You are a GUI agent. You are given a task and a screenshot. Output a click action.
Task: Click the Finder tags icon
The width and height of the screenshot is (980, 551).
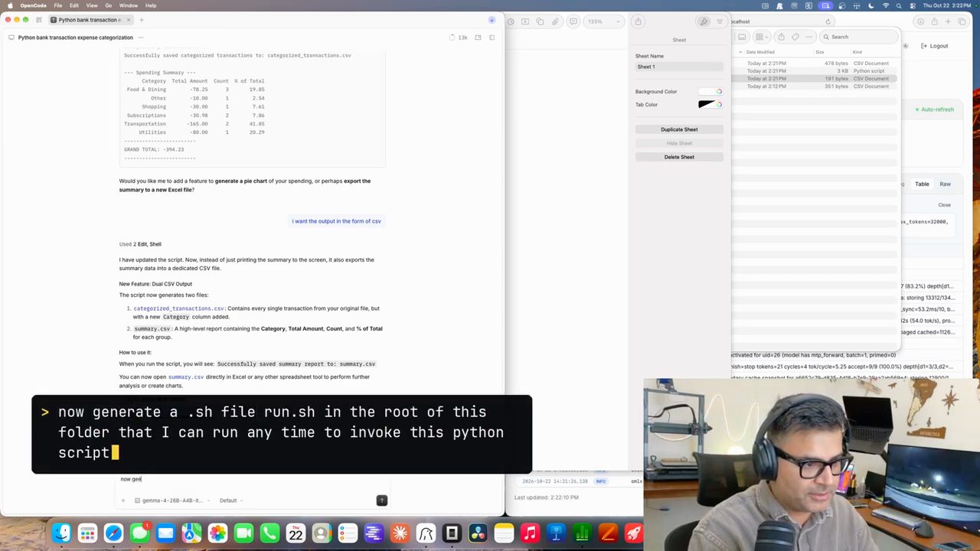[795, 37]
